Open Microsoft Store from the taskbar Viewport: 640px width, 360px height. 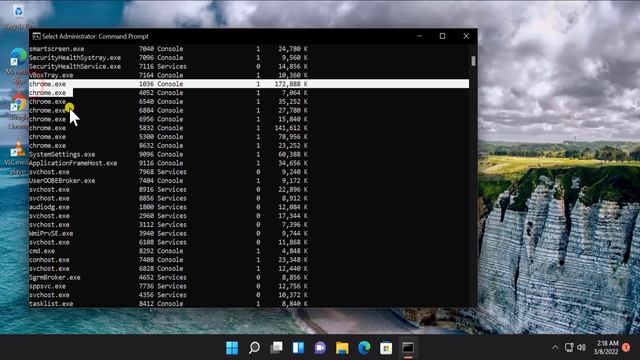pos(386,348)
